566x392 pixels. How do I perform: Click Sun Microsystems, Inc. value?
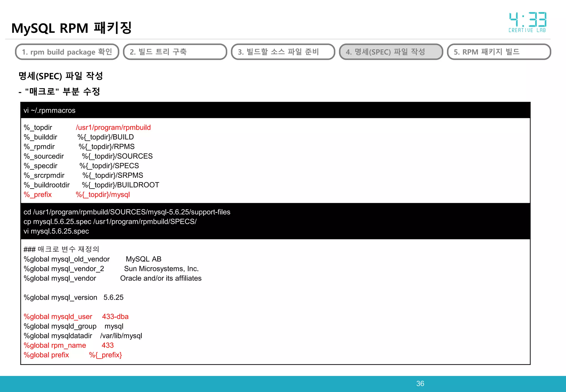pyautogui.click(x=161, y=269)
